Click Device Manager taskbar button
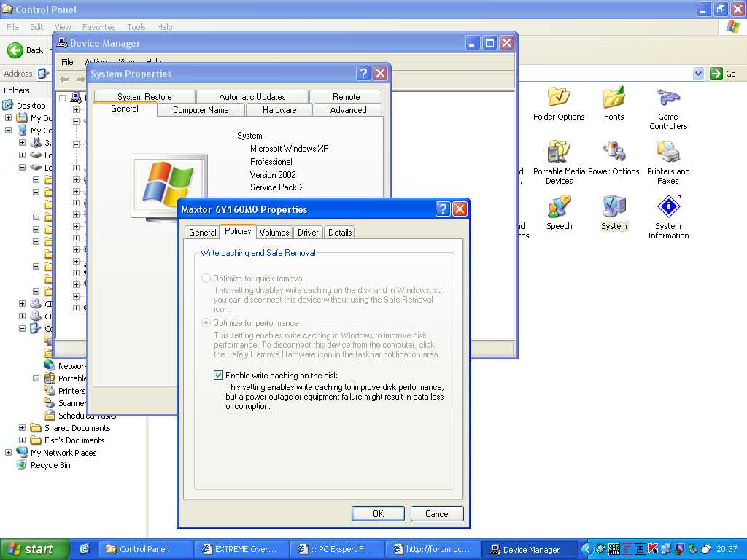Viewport: 747px width, 560px height. click(528, 549)
